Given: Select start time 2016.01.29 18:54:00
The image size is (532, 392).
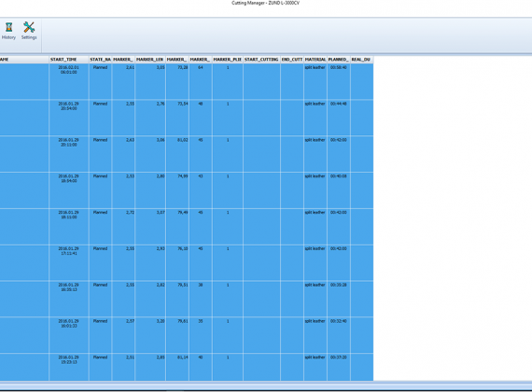Looking at the screenshot, I should 68,179.
